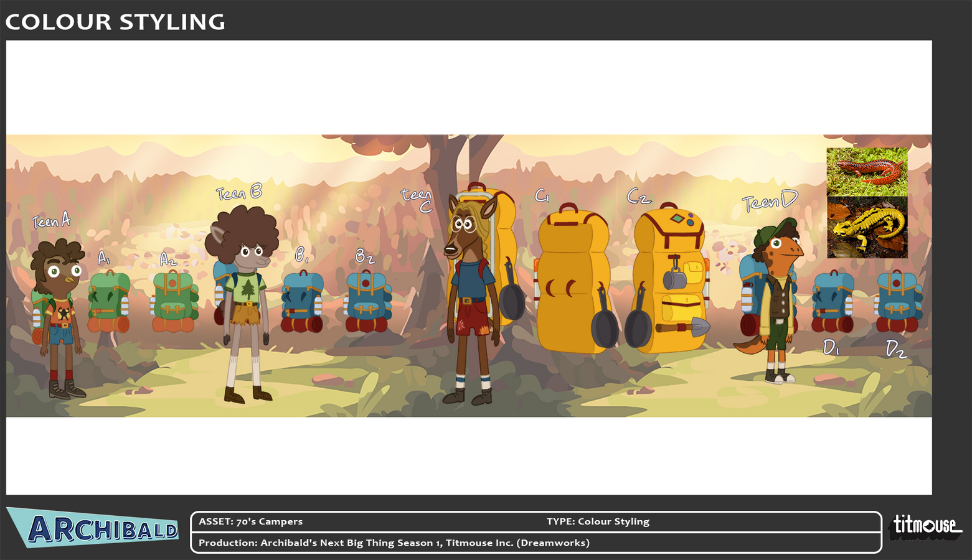This screenshot has width=972, height=560.
Task: Select the yellow C1 backpack
Action: pos(572,280)
